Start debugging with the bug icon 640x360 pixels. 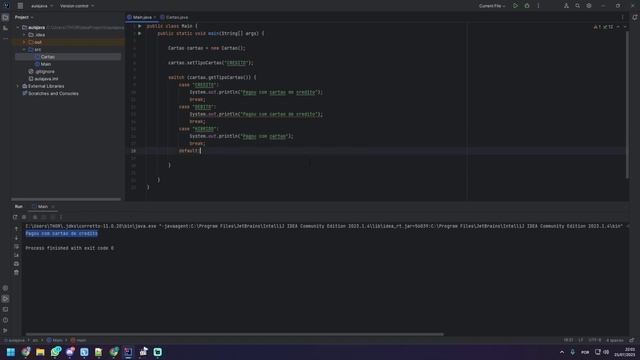coord(527,6)
